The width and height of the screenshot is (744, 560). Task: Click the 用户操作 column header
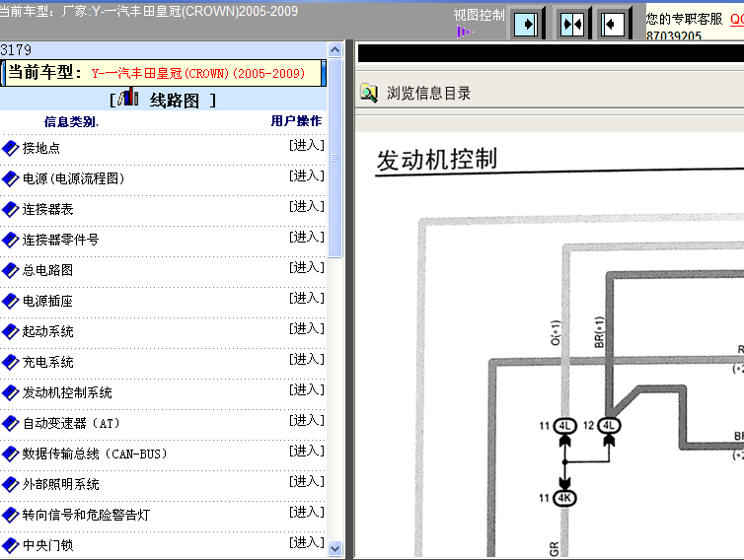[x=297, y=121]
